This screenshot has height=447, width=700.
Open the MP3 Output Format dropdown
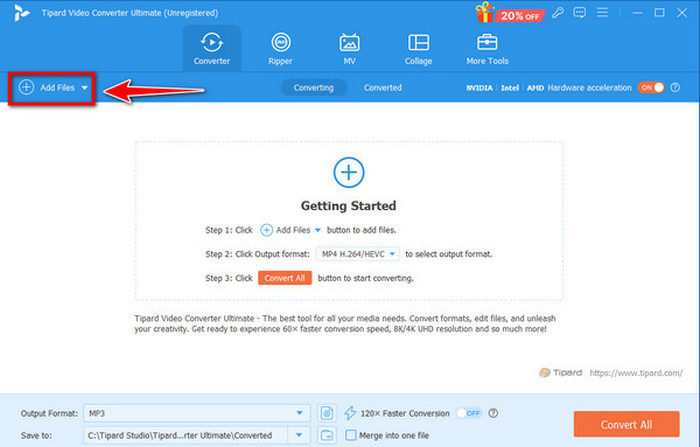(x=196, y=413)
